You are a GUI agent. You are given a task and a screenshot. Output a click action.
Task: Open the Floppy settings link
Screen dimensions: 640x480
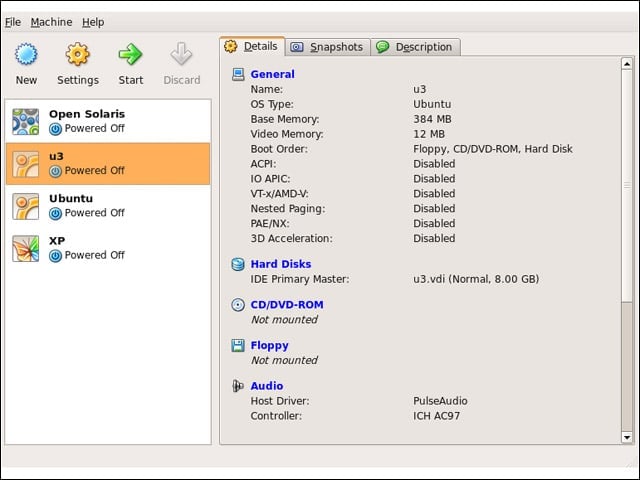pyautogui.click(x=269, y=345)
